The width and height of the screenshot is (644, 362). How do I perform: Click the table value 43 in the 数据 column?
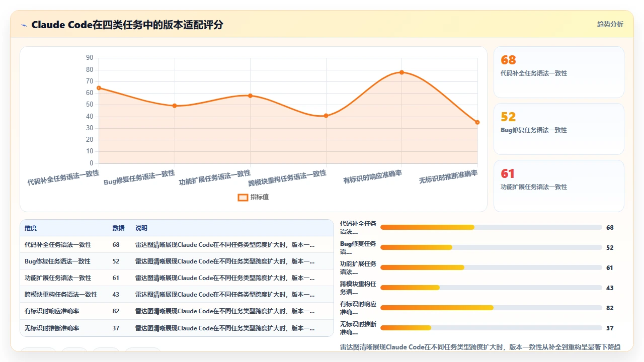coord(116,295)
